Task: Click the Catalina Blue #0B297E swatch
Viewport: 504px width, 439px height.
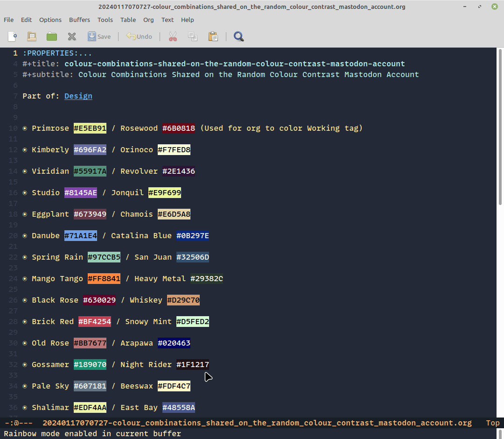Action: 193,236
